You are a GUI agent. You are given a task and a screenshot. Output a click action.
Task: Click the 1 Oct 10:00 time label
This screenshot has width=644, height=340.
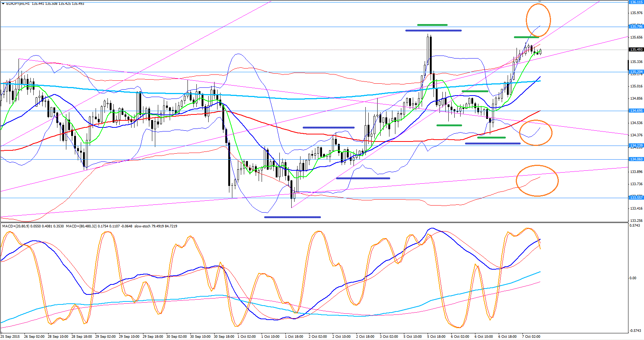point(270,337)
